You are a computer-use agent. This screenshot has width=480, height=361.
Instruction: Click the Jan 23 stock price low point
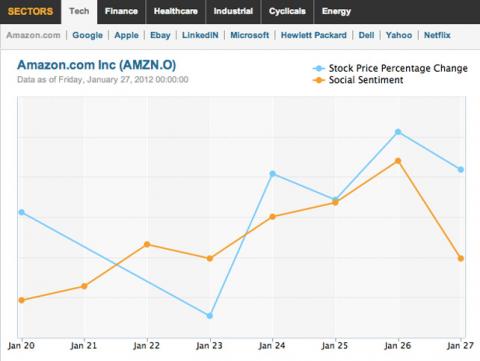210,316
